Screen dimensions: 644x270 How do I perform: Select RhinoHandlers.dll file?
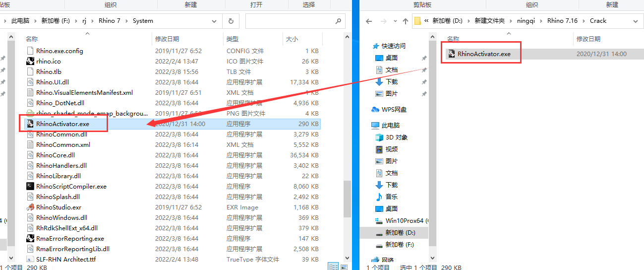click(x=61, y=165)
